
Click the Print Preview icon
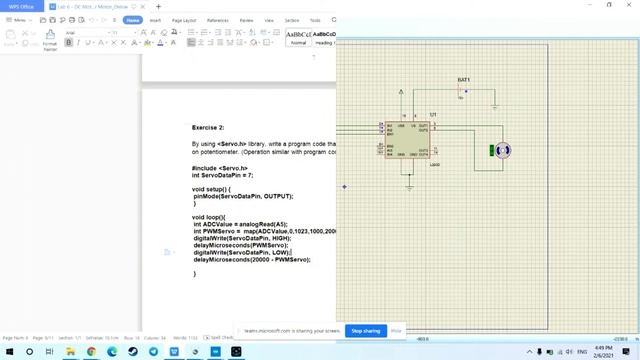[x=82, y=20]
